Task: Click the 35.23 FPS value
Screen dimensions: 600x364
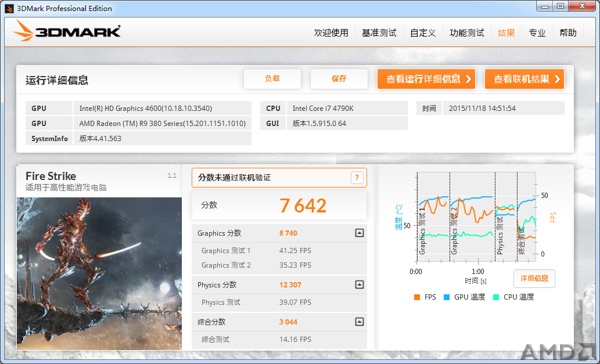Action: pos(295,265)
